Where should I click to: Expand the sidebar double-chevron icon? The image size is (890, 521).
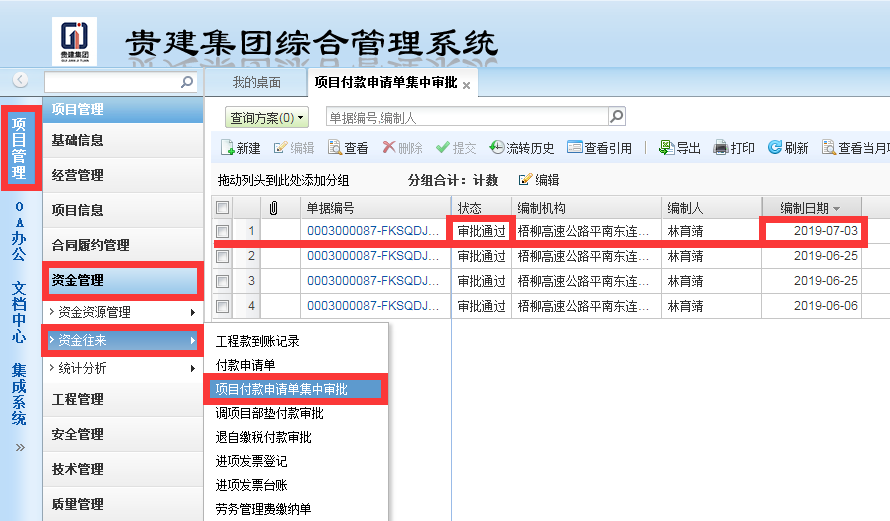coord(20,447)
